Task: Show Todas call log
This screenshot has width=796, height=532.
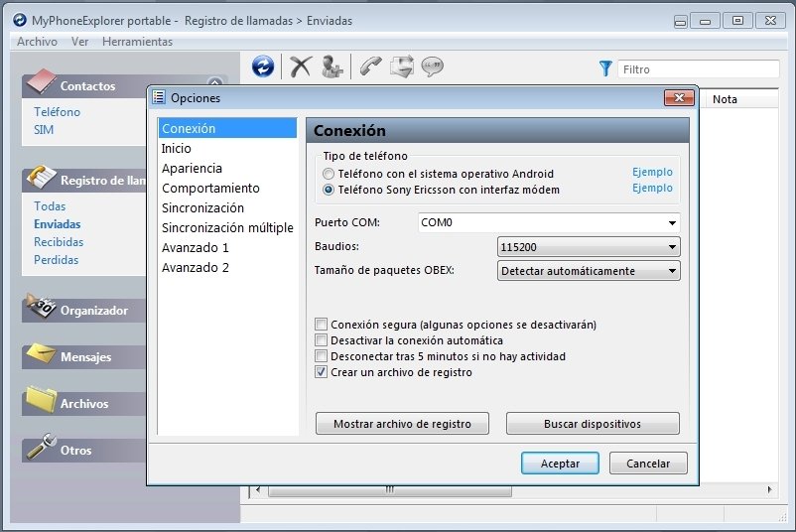Action: point(50,206)
